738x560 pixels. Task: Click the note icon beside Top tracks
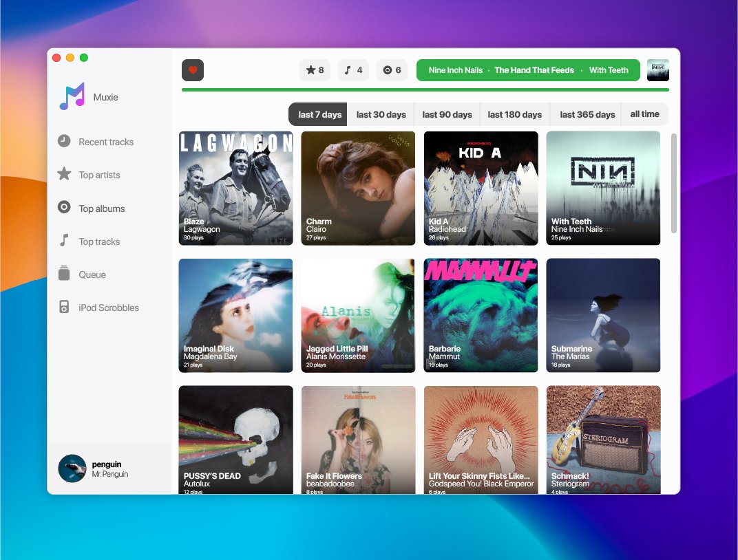(x=64, y=240)
